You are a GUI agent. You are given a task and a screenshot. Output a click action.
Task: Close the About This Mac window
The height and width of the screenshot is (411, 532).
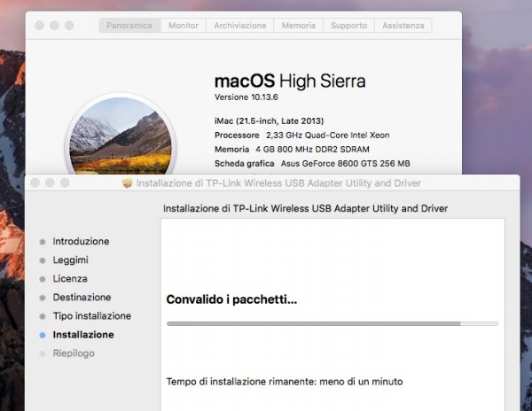[39, 26]
